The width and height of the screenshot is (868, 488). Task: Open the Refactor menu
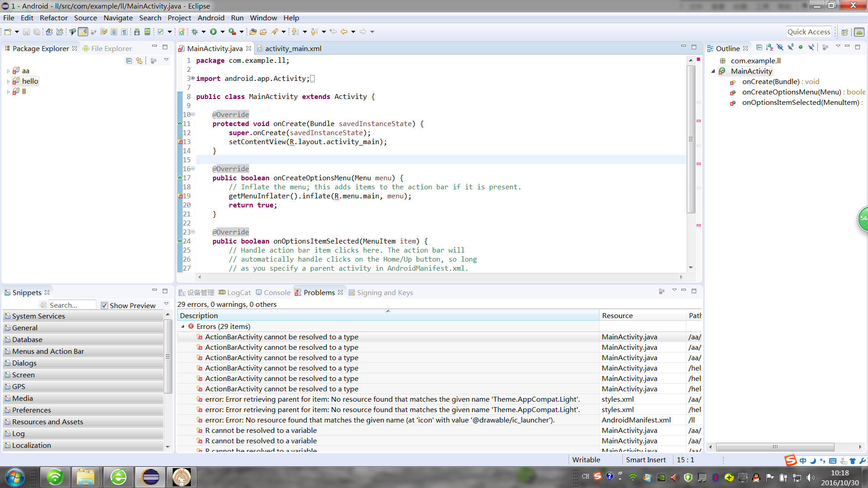[x=53, y=18]
